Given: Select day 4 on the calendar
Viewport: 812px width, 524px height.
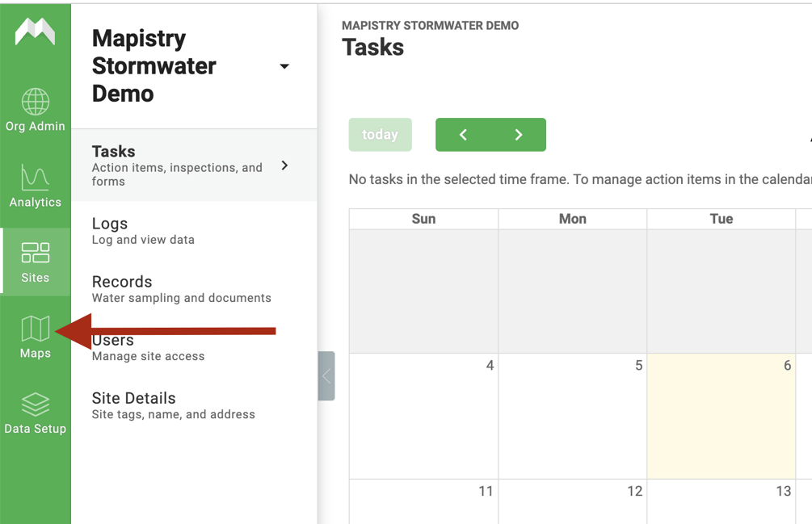Looking at the screenshot, I should coord(423,416).
